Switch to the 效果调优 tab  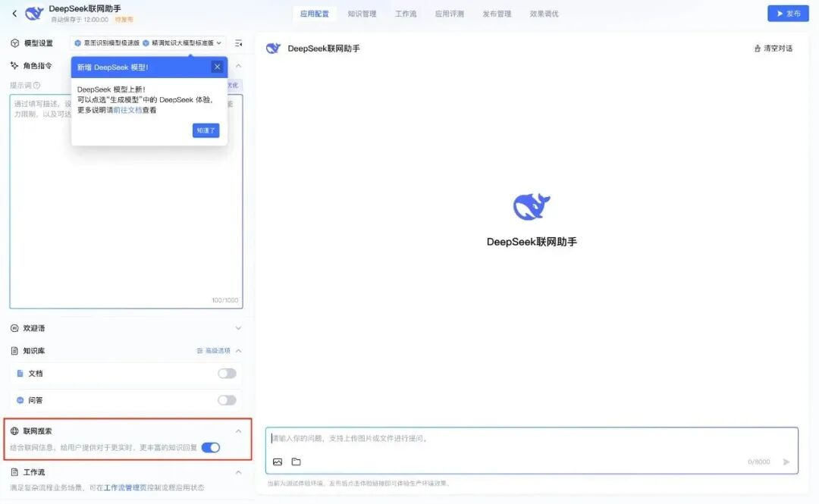coord(544,14)
